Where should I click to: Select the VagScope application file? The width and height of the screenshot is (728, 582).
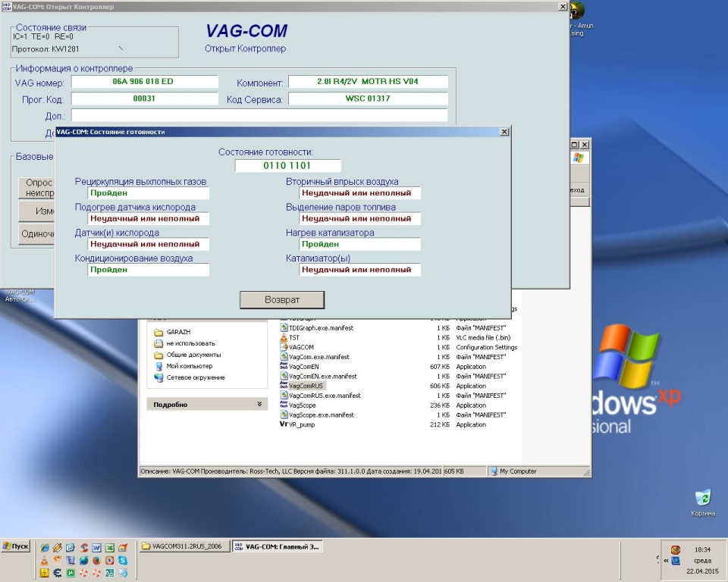(298, 405)
